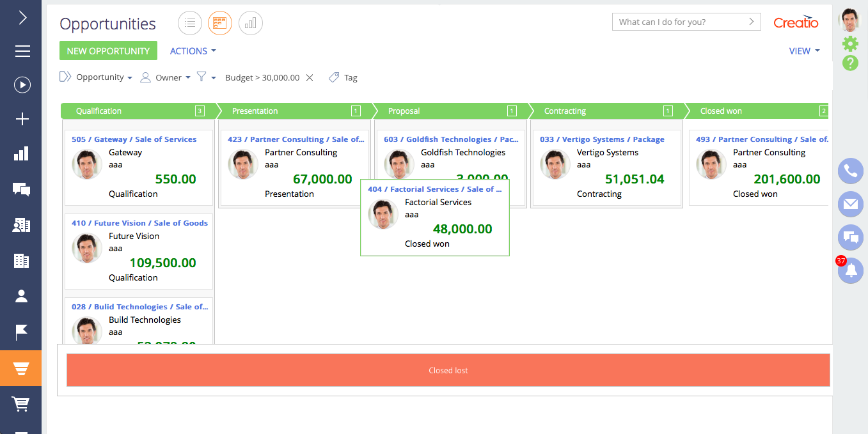Open 493 / Partner Consulting opportunity link
This screenshot has width=868, height=434.
tap(762, 139)
